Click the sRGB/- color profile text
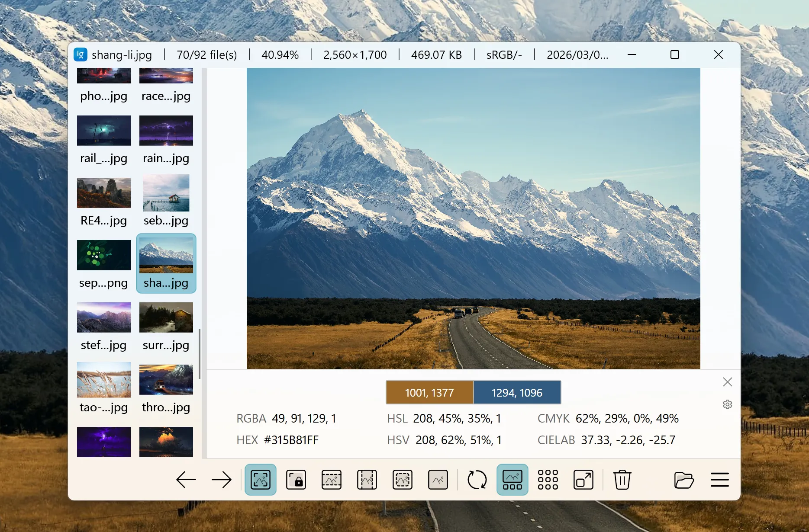This screenshot has width=809, height=532. click(504, 55)
